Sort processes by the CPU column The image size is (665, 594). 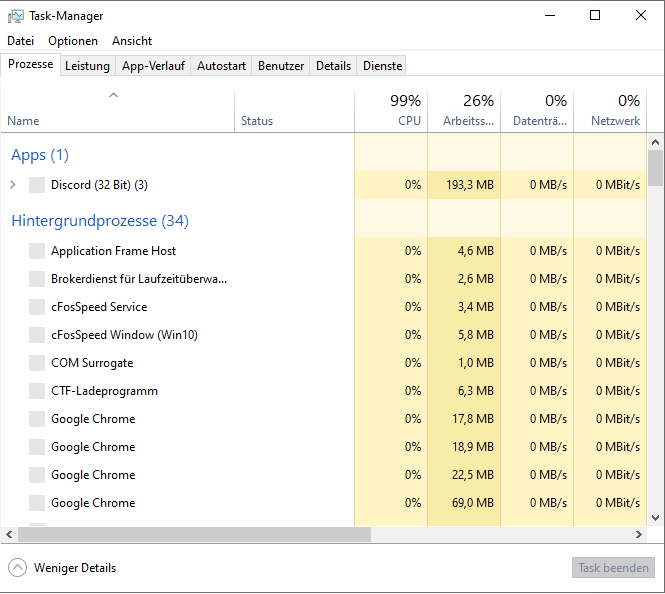tap(391, 110)
